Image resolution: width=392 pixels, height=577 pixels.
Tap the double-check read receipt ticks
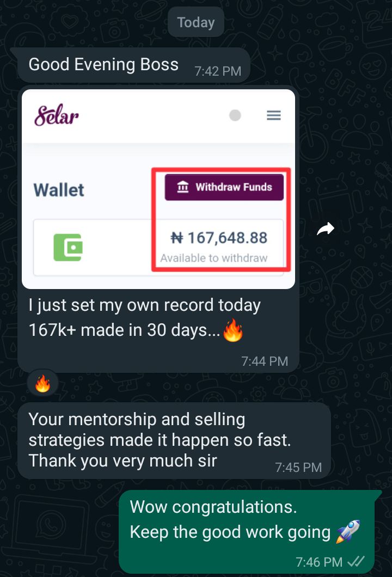click(x=356, y=561)
